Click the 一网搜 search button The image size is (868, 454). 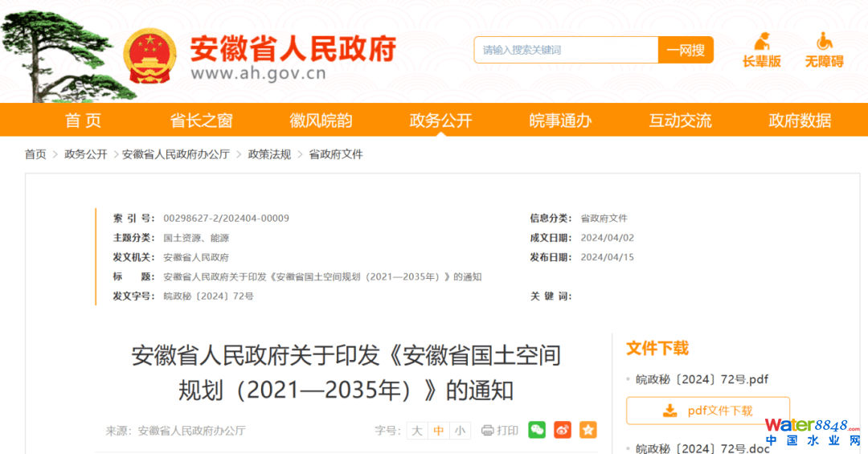point(686,50)
